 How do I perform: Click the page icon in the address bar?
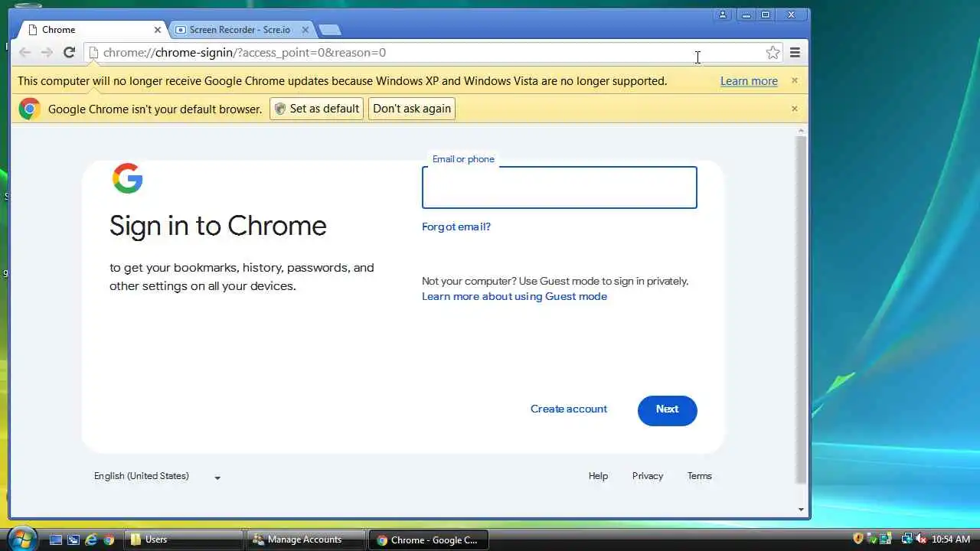tap(93, 52)
